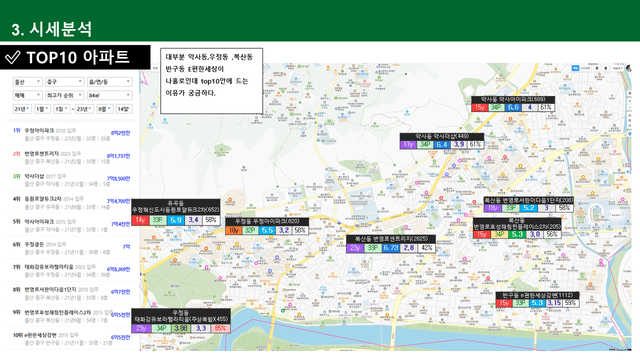Select rank 10 e편한세상강변 listing entry

click(71, 339)
